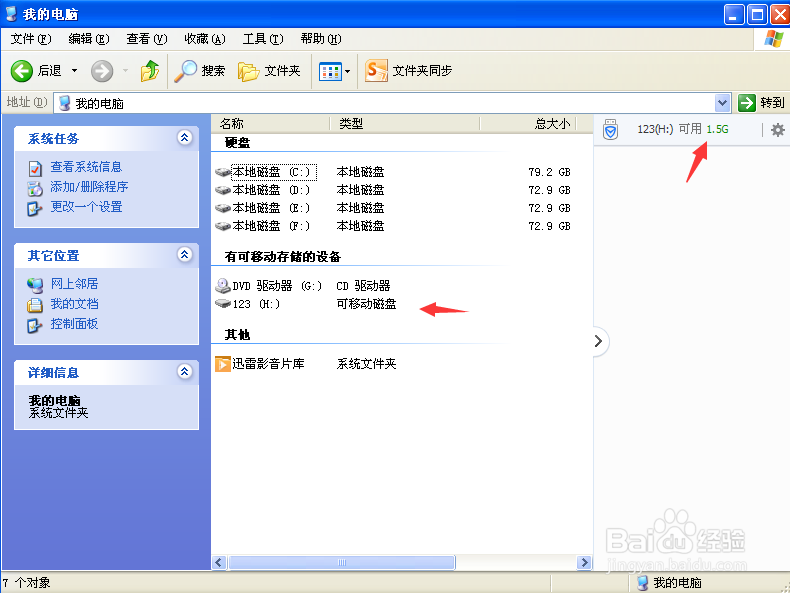
Task: Collapse the 详细信息 panel
Action: pos(184,372)
